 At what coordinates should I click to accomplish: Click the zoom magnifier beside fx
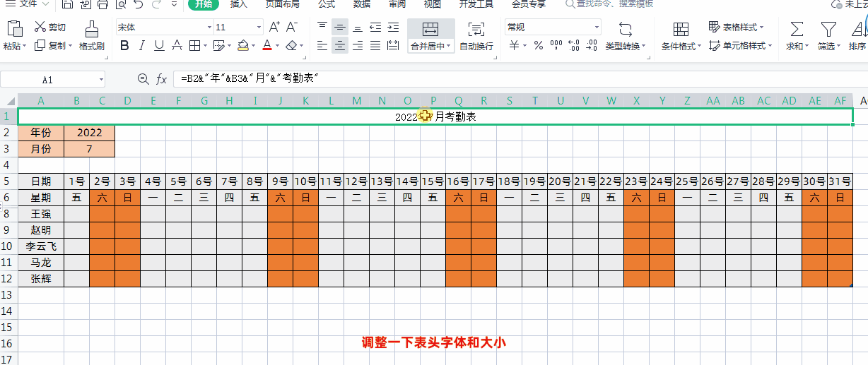143,79
